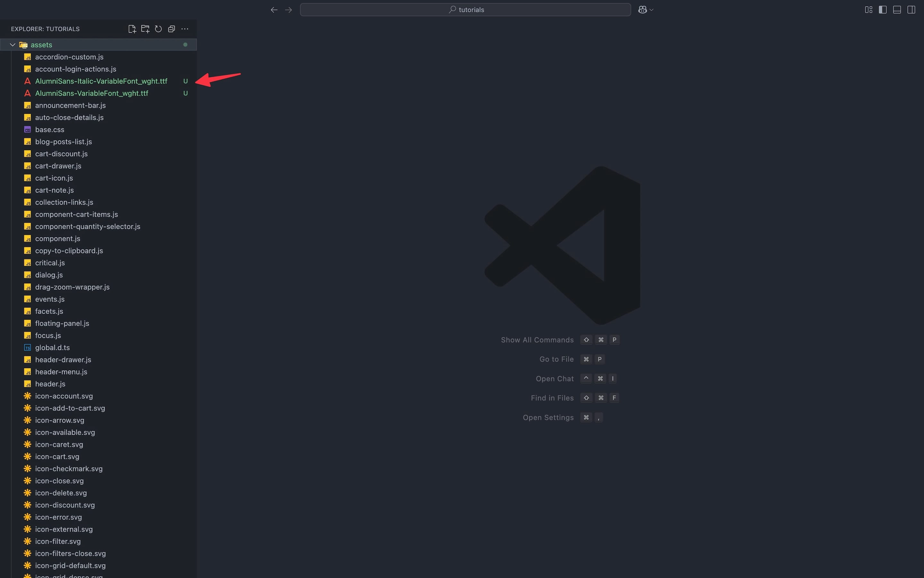Open cart-discount.js
The width and height of the screenshot is (924, 578).
click(x=98, y=154)
